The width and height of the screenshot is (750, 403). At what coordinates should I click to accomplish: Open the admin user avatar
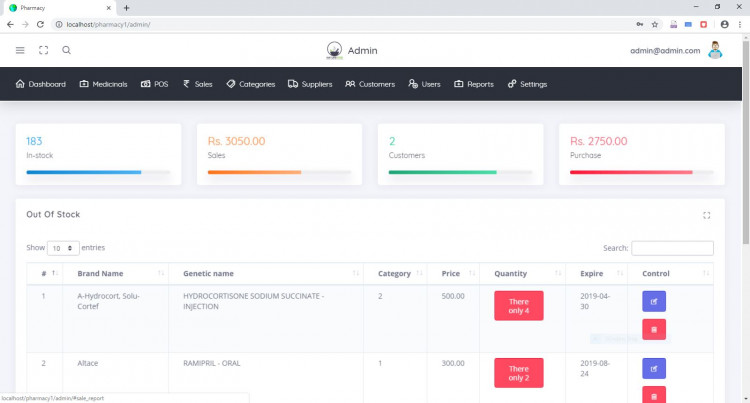[x=715, y=50]
